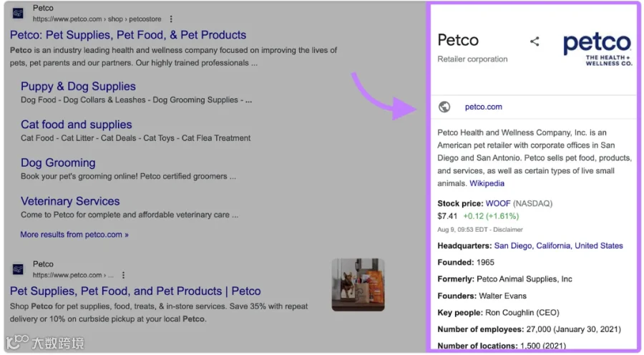
Task: Click 'Formerly: Petco Animal Supplies, Inc' row
Action: pos(504,279)
